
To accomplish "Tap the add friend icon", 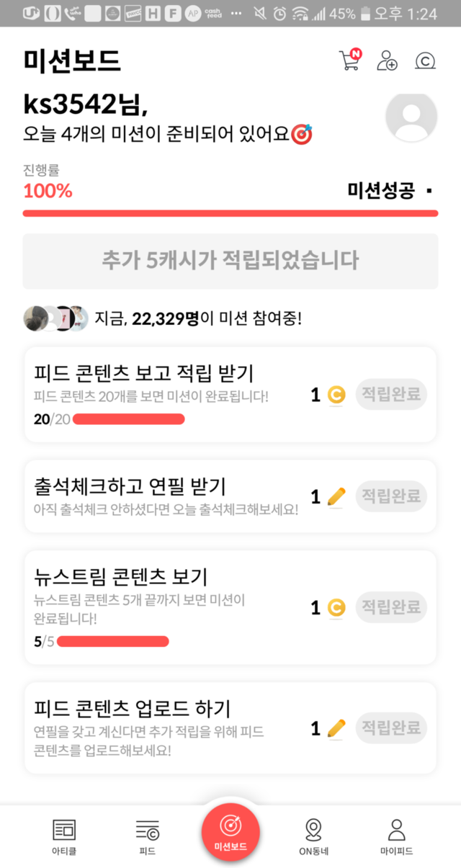I will (x=388, y=61).
